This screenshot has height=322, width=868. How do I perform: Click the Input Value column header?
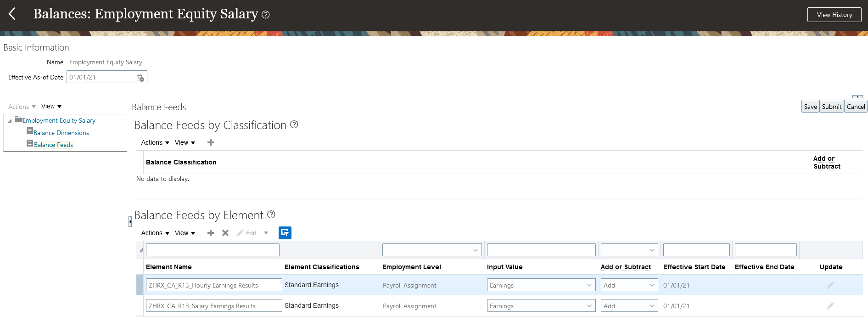[504, 267]
